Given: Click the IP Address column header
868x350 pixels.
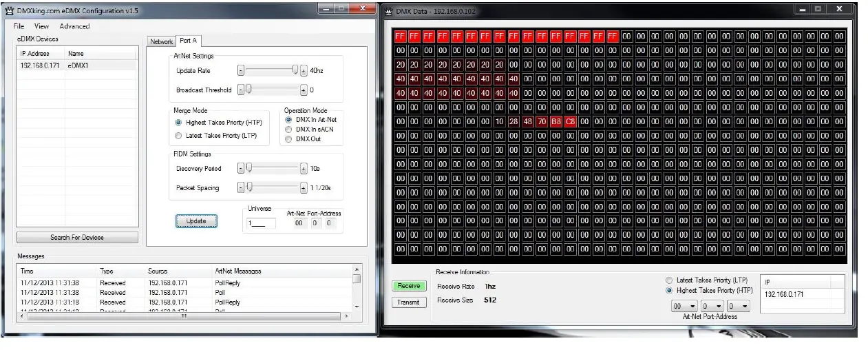Looking at the screenshot, I should (x=41, y=53).
